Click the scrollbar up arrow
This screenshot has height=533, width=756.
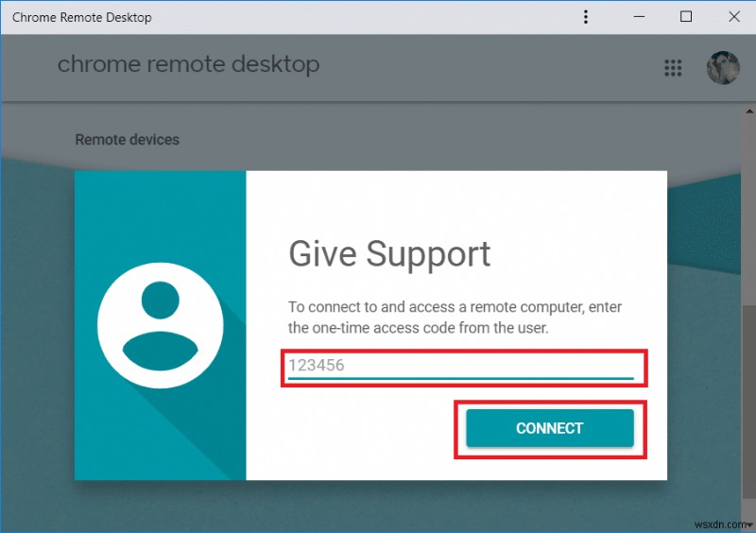(x=749, y=112)
